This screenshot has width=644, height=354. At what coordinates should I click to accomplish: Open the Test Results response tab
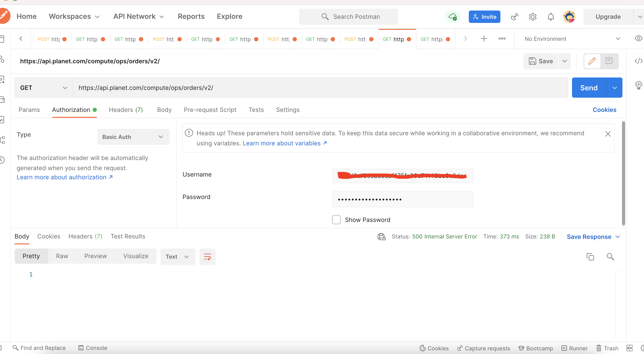pos(128,236)
